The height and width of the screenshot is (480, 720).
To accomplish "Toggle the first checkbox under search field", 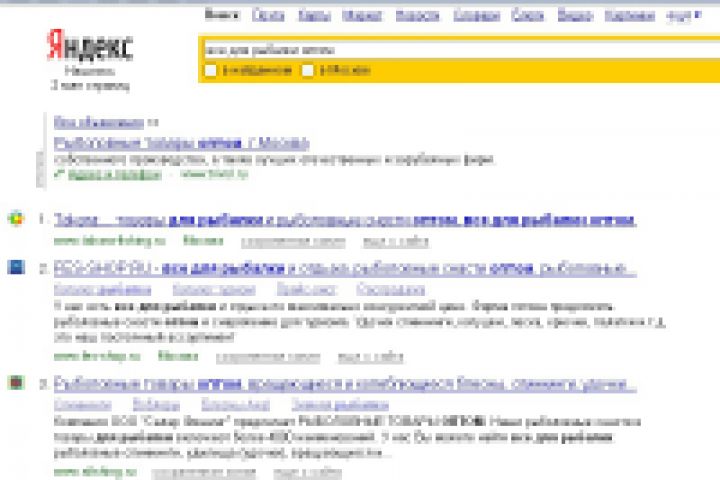I will point(210,70).
